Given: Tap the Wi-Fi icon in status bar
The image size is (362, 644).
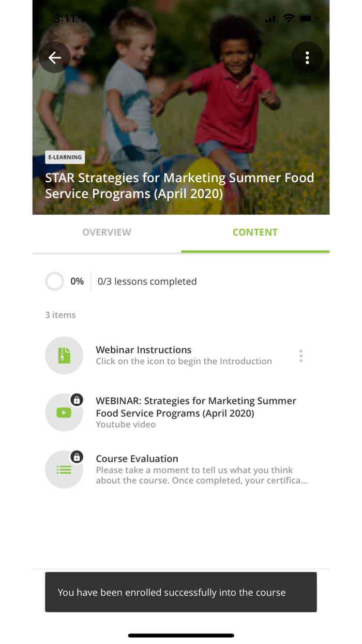Looking at the screenshot, I should pyautogui.click(x=289, y=19).
